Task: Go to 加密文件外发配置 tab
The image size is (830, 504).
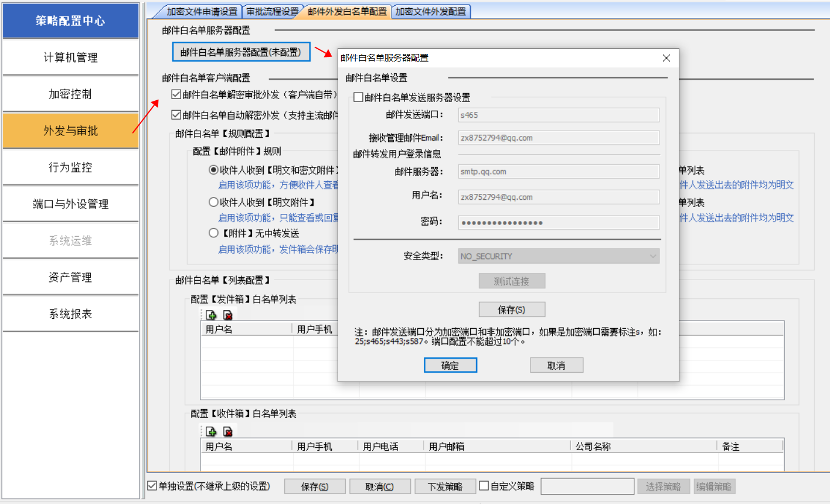Action: pos(430,12)
